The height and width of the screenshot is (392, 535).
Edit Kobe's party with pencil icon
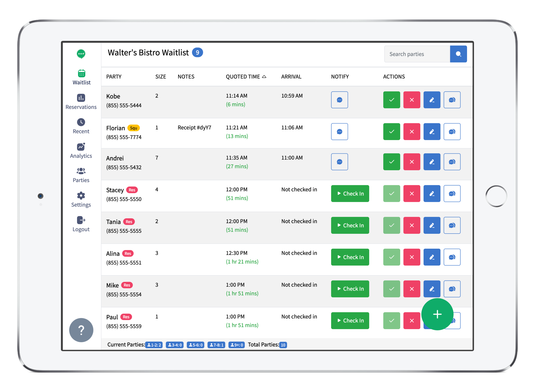point(432,100)
